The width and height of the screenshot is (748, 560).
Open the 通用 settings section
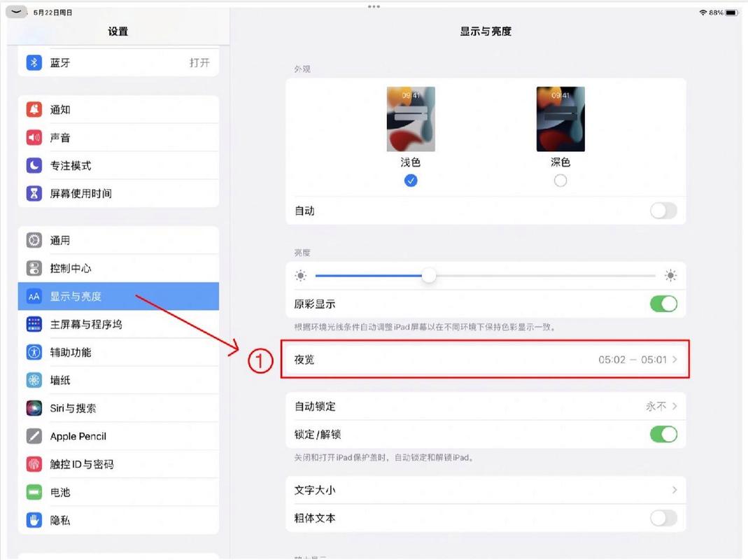118,240
